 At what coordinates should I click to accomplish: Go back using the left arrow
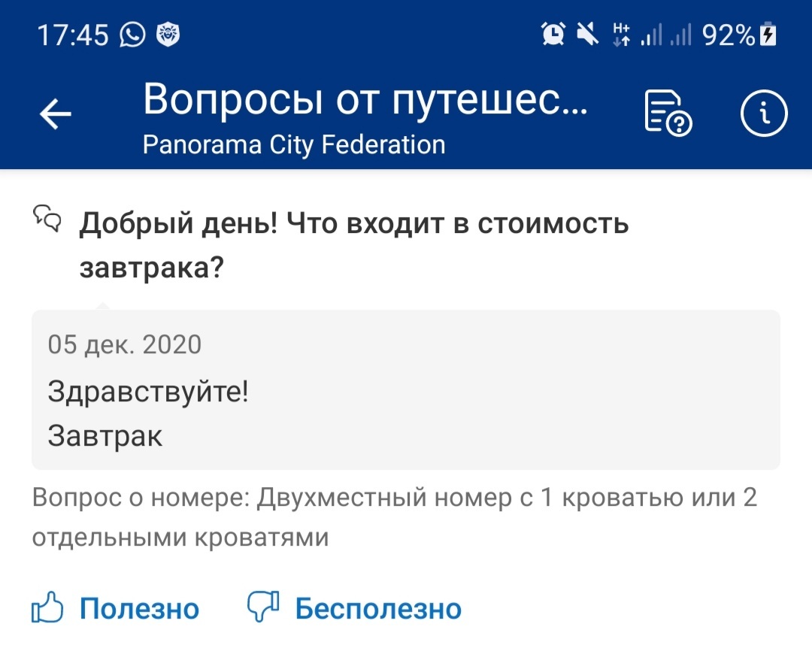(56, 114)
